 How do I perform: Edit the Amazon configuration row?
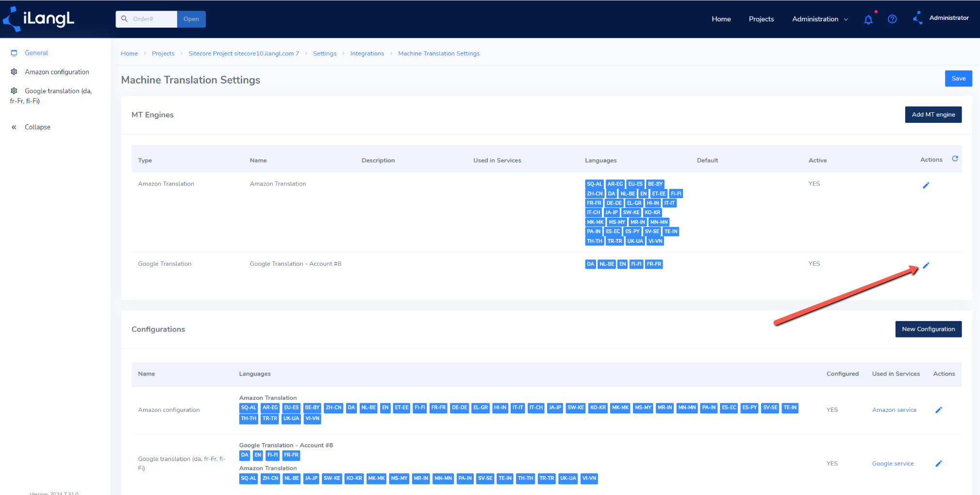938,410
